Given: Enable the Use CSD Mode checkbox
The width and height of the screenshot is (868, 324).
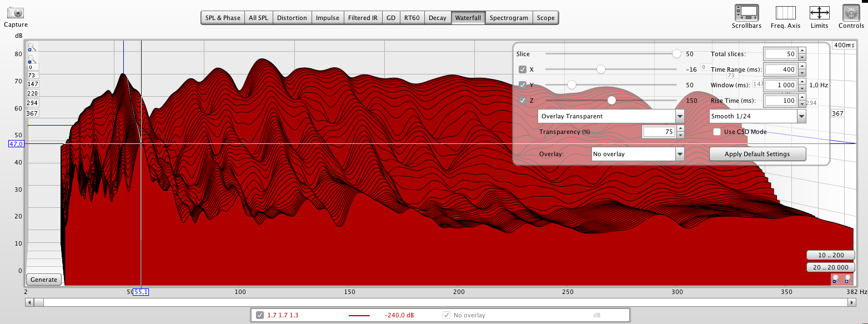Looking at the screenshot, I should point(717,132).
